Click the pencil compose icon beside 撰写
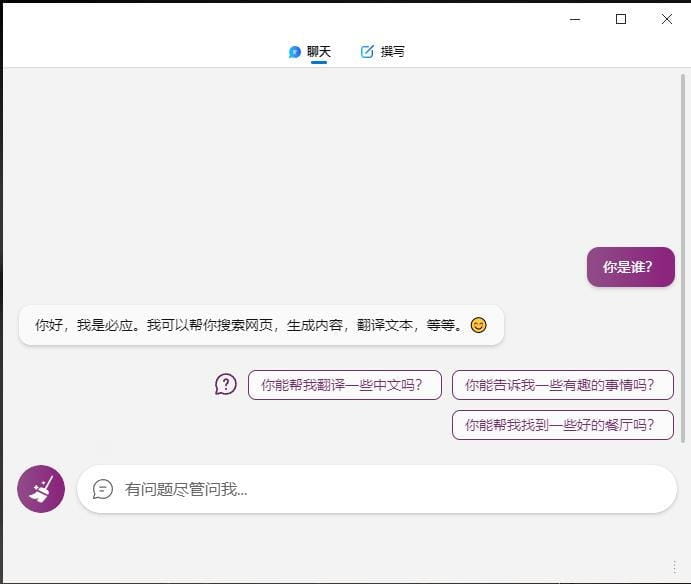The height and width of the screenshot is (584, 691). [367, 52]
